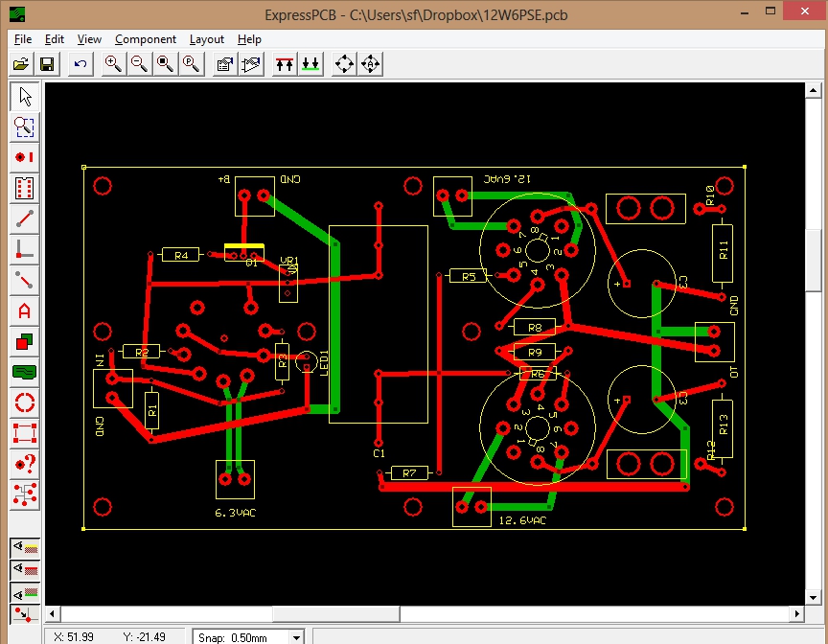Screen dimensions: 828x644
Task: Minimize the ExpressPCB window
Action: click(x=745, y=12)
